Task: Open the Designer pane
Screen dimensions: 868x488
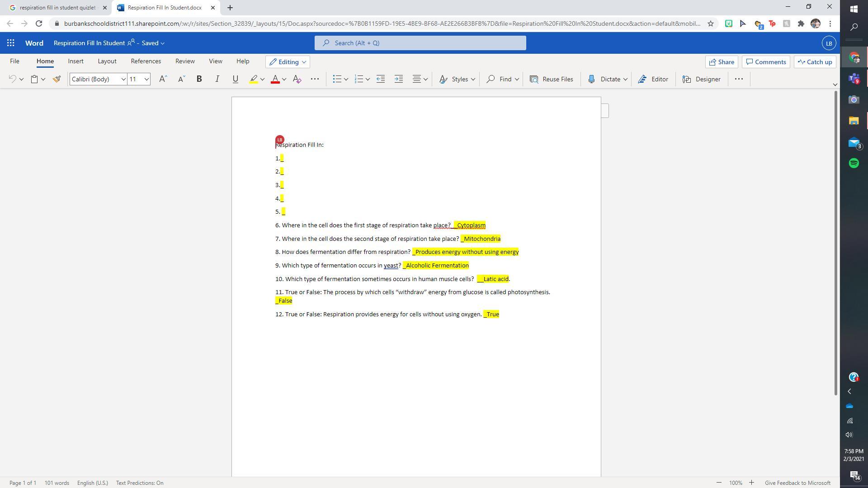Action: pos(701,79)
